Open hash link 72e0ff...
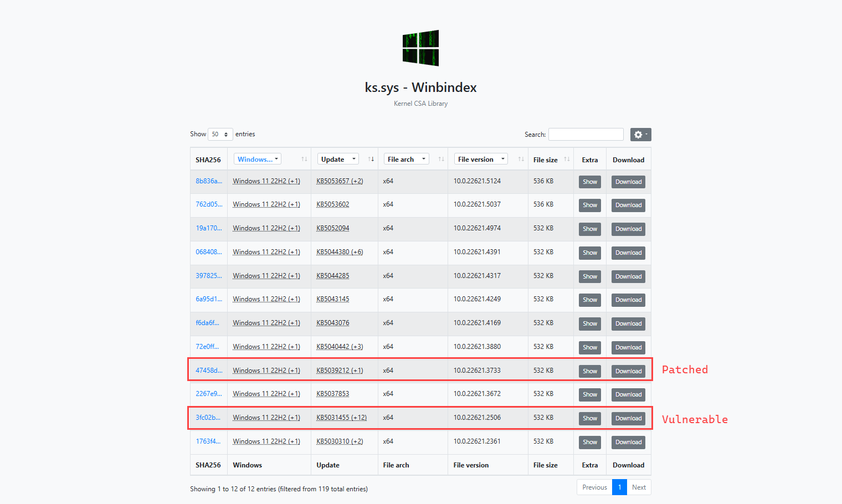The image size is (842, 504). (x=207, y=347)
